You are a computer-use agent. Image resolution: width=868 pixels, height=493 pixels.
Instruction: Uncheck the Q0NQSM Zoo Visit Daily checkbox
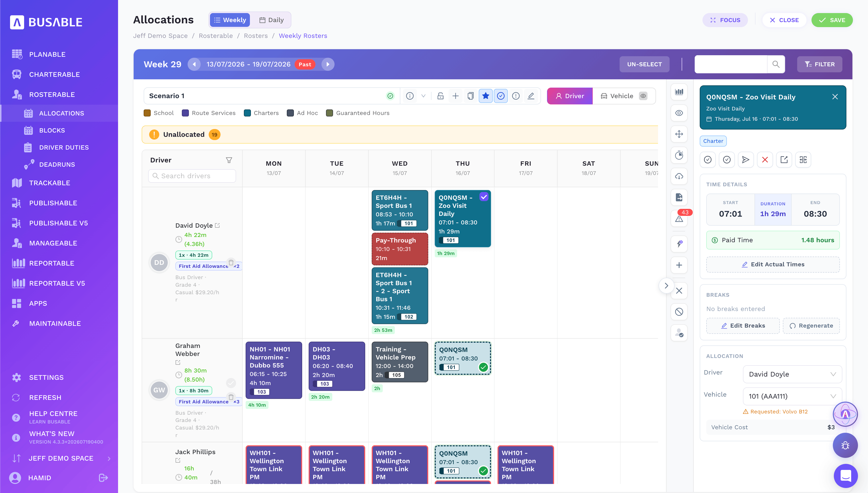tap(484, 197)
